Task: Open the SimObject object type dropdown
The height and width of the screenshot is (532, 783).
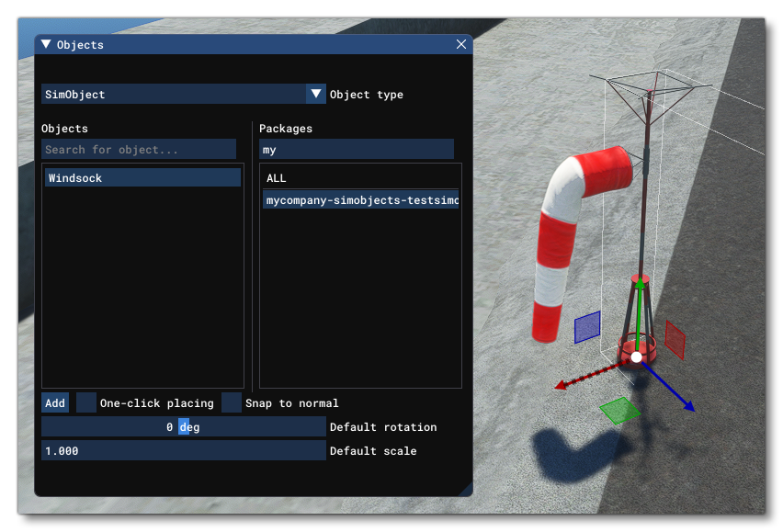Action: [x=179, y=94]
